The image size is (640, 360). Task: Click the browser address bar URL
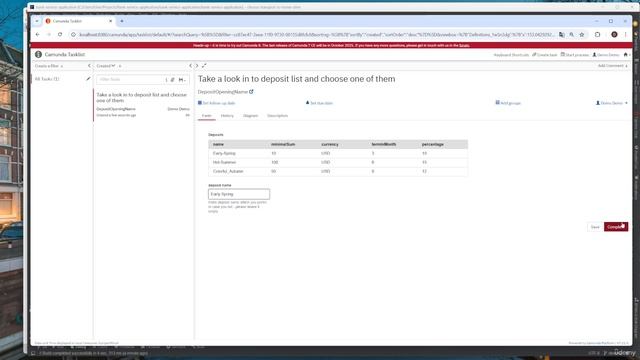(316, 35)
